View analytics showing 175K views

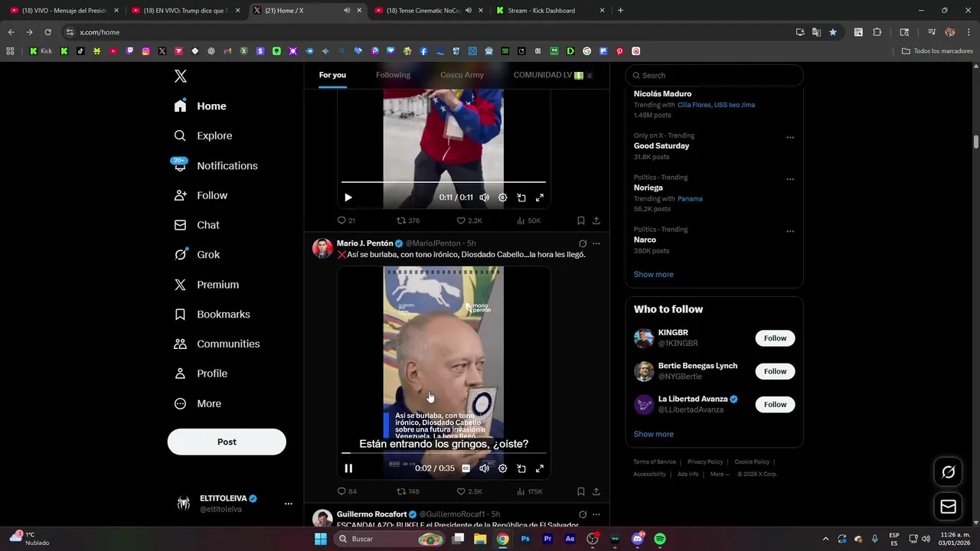530,491
